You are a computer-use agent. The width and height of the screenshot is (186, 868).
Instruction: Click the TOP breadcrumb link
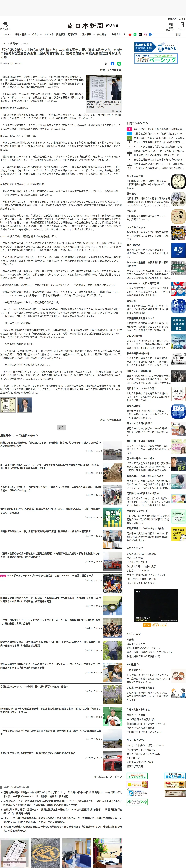tap(3, 43)
